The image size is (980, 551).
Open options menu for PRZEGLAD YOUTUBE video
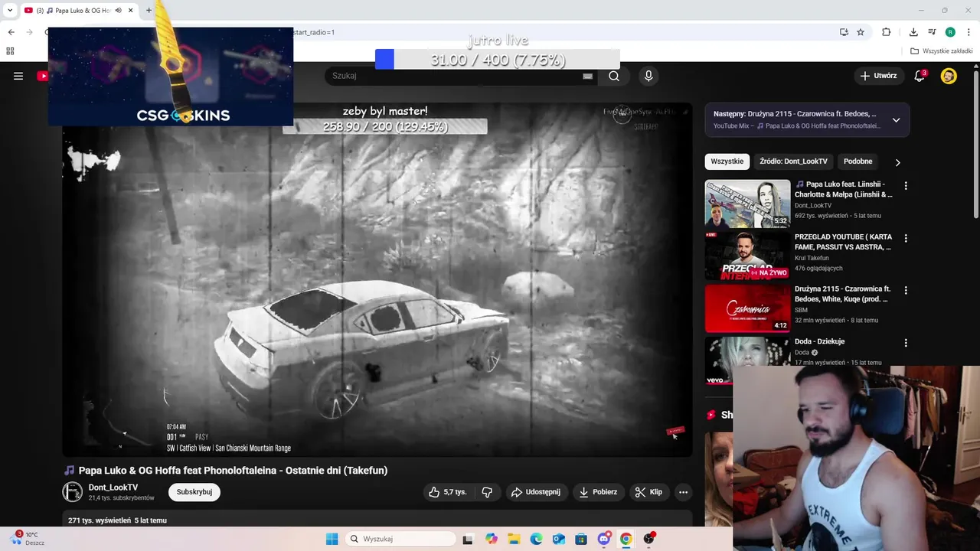click(906, 239)
